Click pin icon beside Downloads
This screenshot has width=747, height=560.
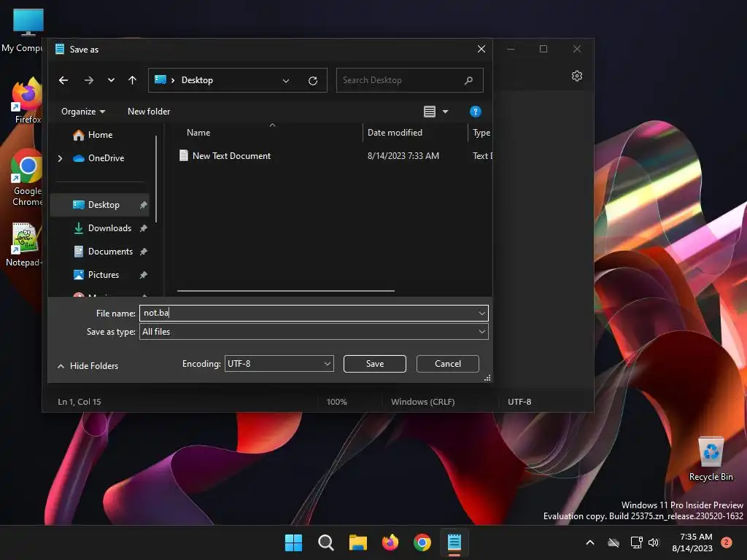[x=144, y=228]
